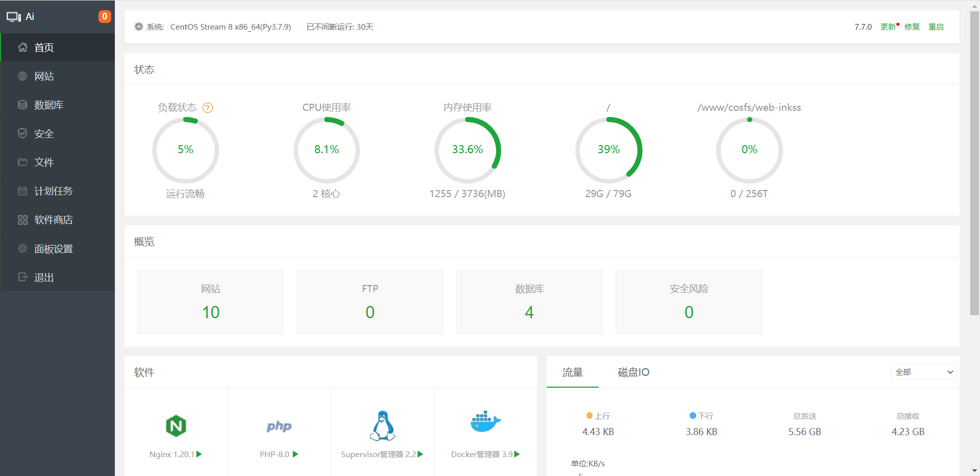This screenshot has width=980, height=476.
Task: Click the CPU使用率 8.1% gauge
Action: 327,150
